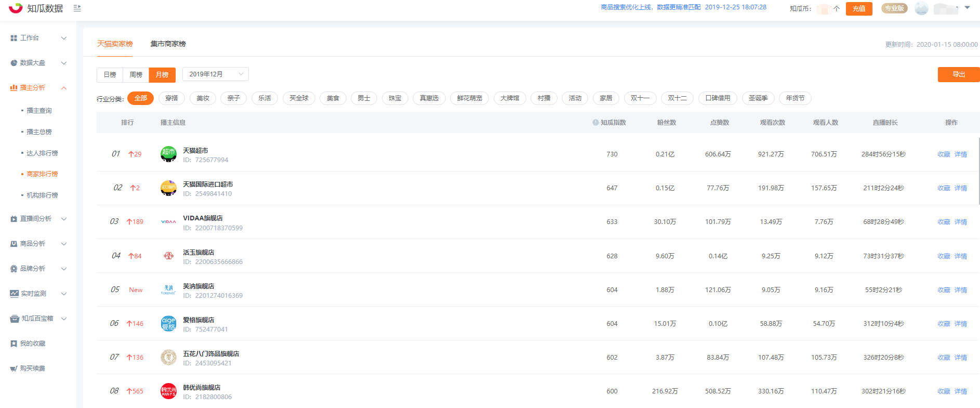The width and height of the screenshot is (980, 408).
Task: Click the 知瓜指数 info icon
Action: coord(595,123)
